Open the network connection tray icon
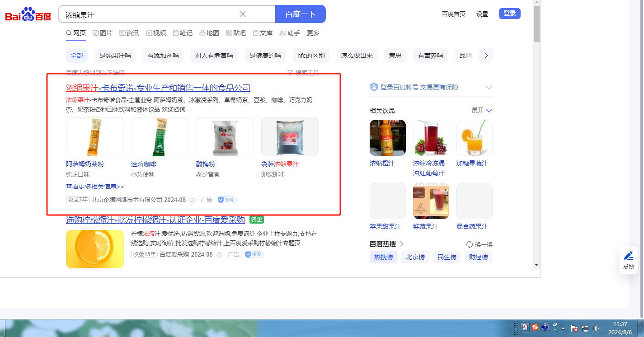This screenshot has height=337, width=644. (585, 328)
